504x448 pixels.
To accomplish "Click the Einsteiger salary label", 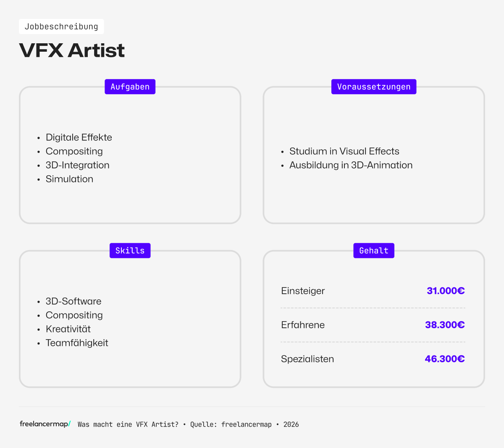I will point(303,291).
